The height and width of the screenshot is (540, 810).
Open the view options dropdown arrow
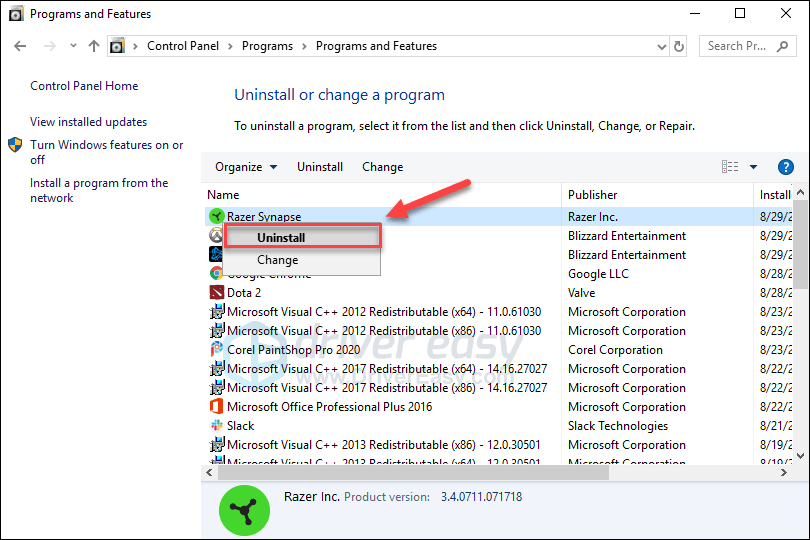coord(753,167)
